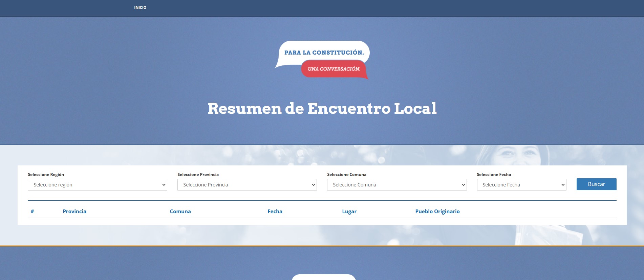Screen dimensions: 644x280
Task: Click the 'Seleccione Fecha' label text
Action: pos(494,175)
